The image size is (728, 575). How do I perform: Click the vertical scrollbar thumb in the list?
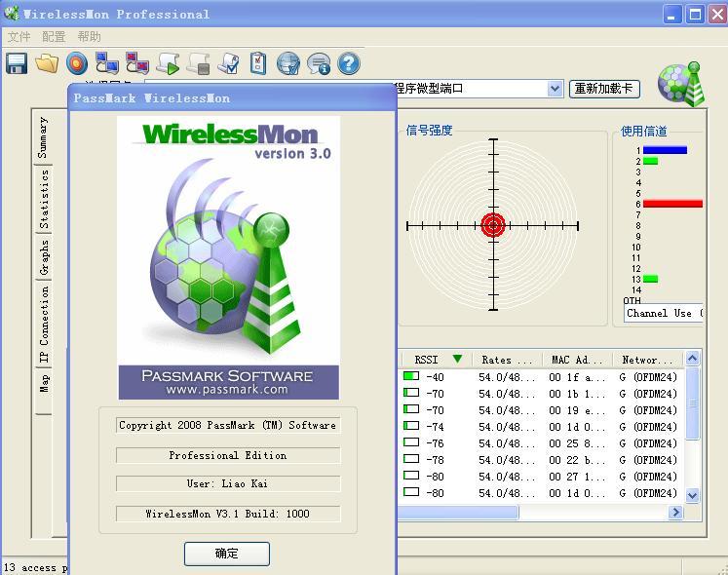[692, 403]
